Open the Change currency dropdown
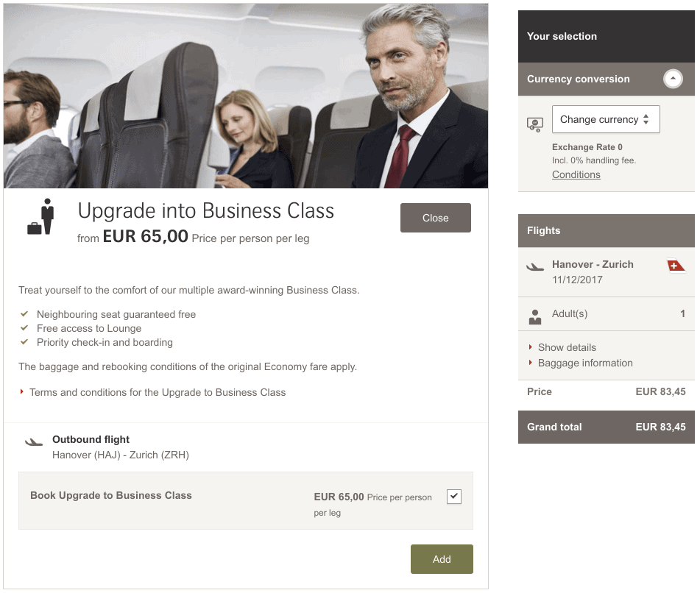The width and height of the screenshot is (700, 593). pyautogui.click(x=605, y=119)
